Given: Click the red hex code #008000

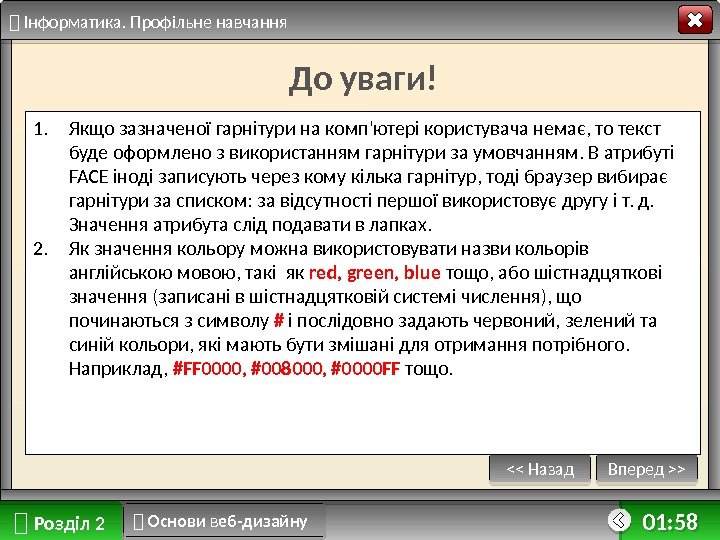Looking at the screenshot, I should click(x=288, y=368).
